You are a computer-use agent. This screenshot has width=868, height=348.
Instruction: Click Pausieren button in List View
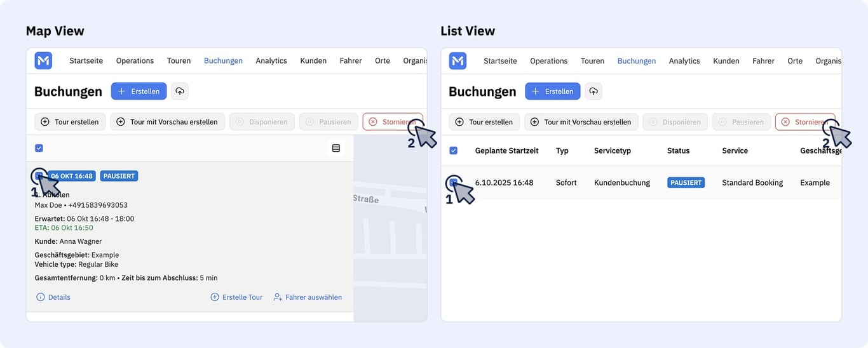(x=742, y=122)
